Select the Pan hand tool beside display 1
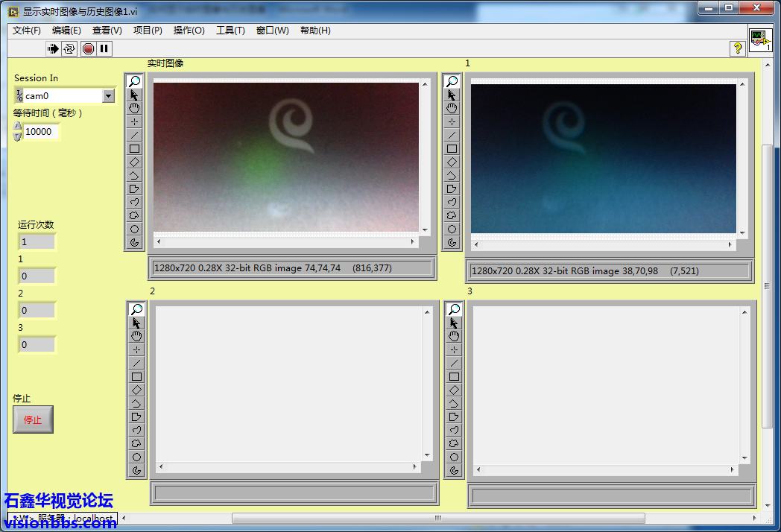Image resolution: width=781 pixels, height=532 pixels. [x=452, y=108]
